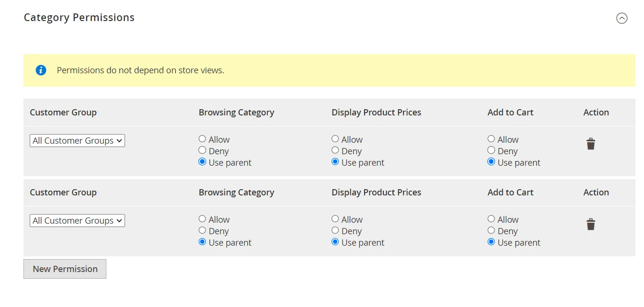Select Allow for second row Browsing Category

point(202,218)
